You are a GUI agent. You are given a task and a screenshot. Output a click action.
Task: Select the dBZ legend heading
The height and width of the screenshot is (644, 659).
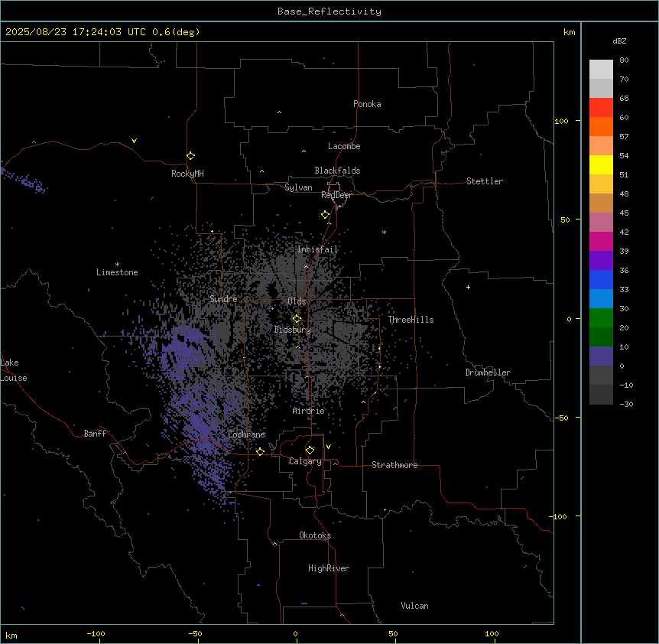[619, 41]
